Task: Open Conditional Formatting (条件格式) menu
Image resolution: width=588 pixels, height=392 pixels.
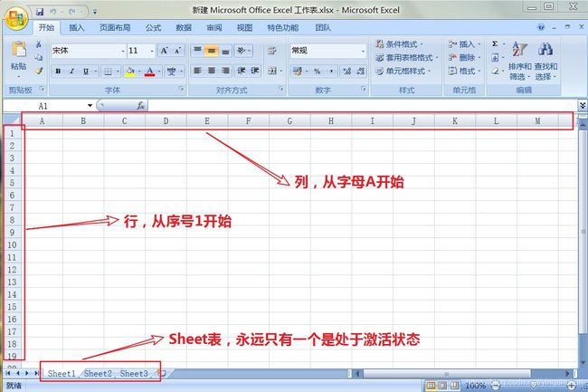Action: pyautogui.click(x=399, y=44)
